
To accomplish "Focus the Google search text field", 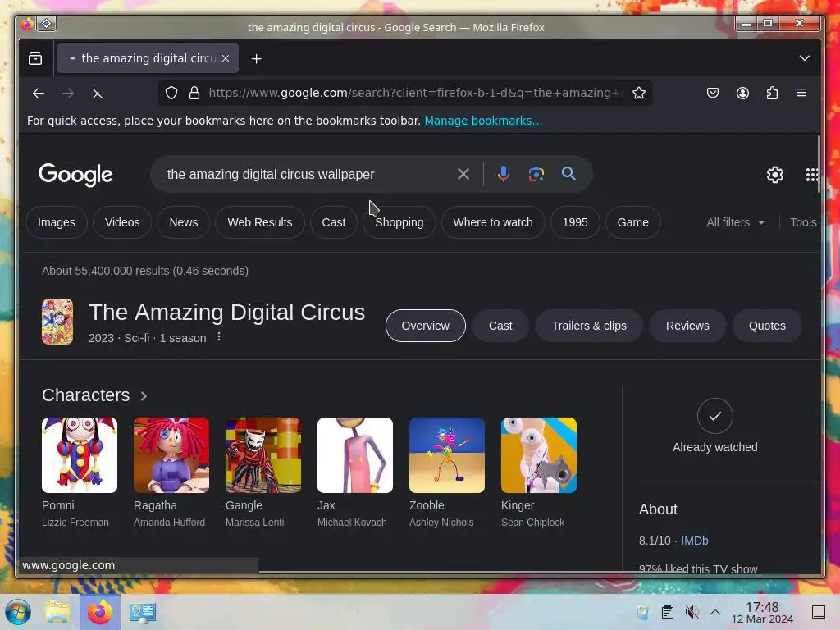I will 308,174.
